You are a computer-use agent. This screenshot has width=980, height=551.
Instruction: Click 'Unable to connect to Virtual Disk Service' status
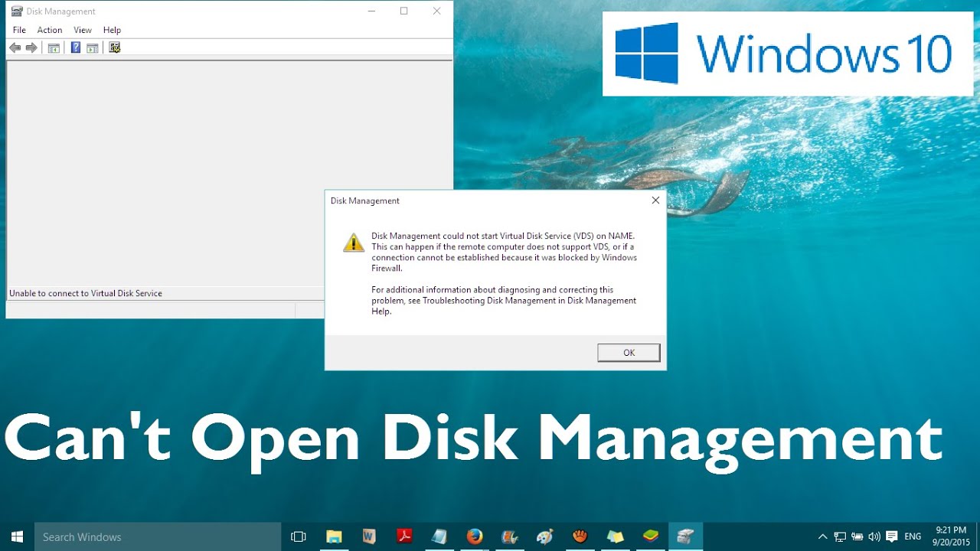coord(86,293)
